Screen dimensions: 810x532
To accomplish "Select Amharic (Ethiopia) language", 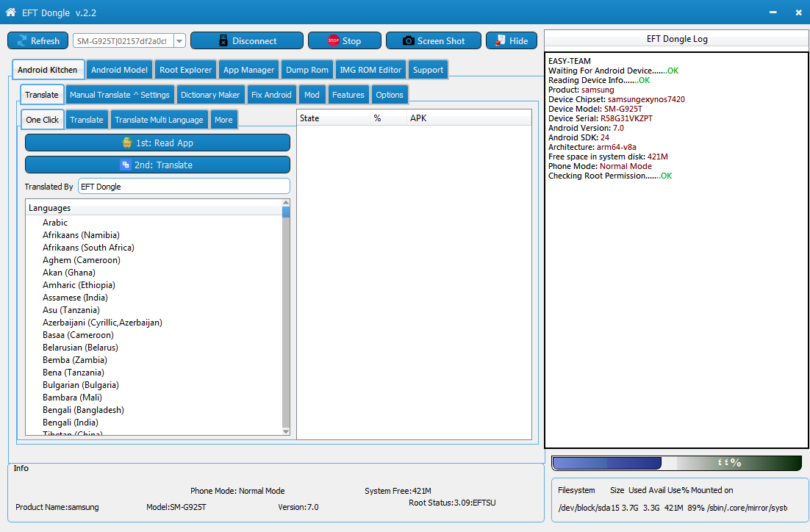I will tap(79, 284).
